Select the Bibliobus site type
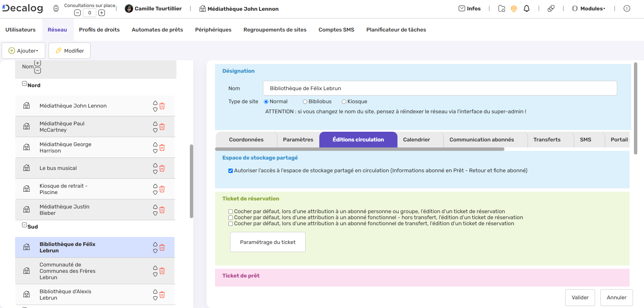The height and width of the screenshot is (308, 644). pyautogui.click(x=305, y=102)
